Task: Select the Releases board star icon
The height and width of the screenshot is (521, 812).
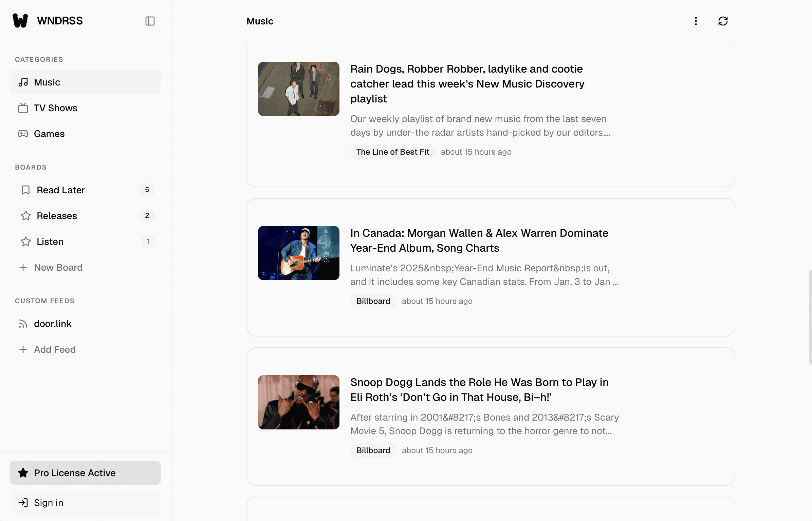Action: tap(25, 216)
